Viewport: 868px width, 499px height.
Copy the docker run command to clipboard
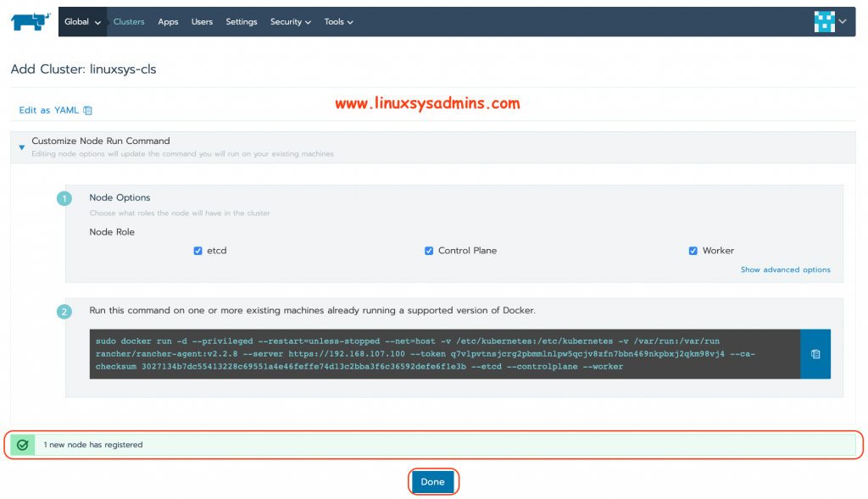tap(815, 354)
